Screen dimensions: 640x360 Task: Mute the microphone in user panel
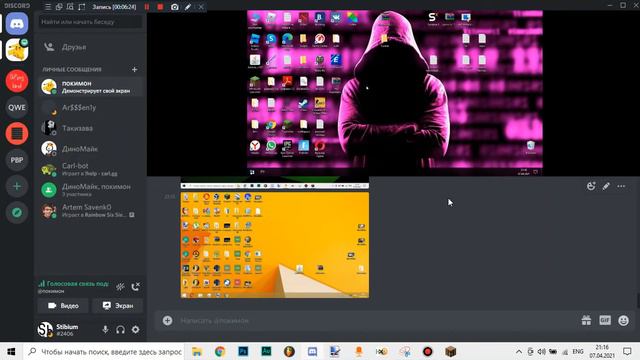(105, 329)
